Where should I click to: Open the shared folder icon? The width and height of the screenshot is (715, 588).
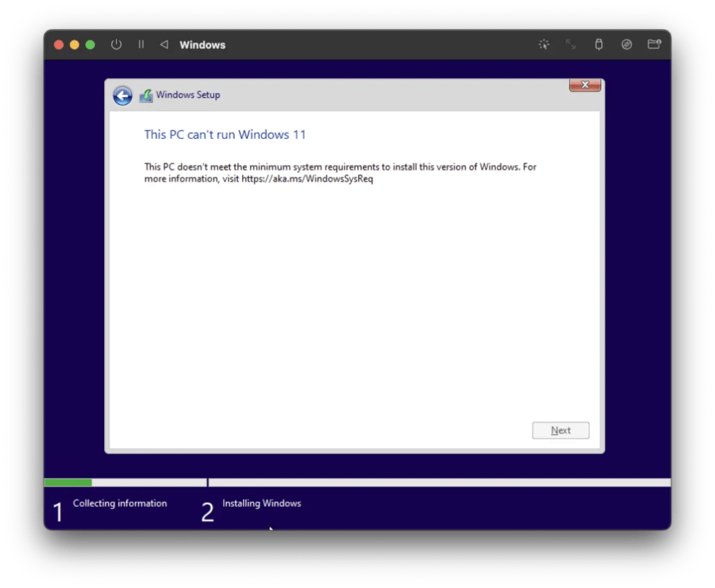pos(654,44)
